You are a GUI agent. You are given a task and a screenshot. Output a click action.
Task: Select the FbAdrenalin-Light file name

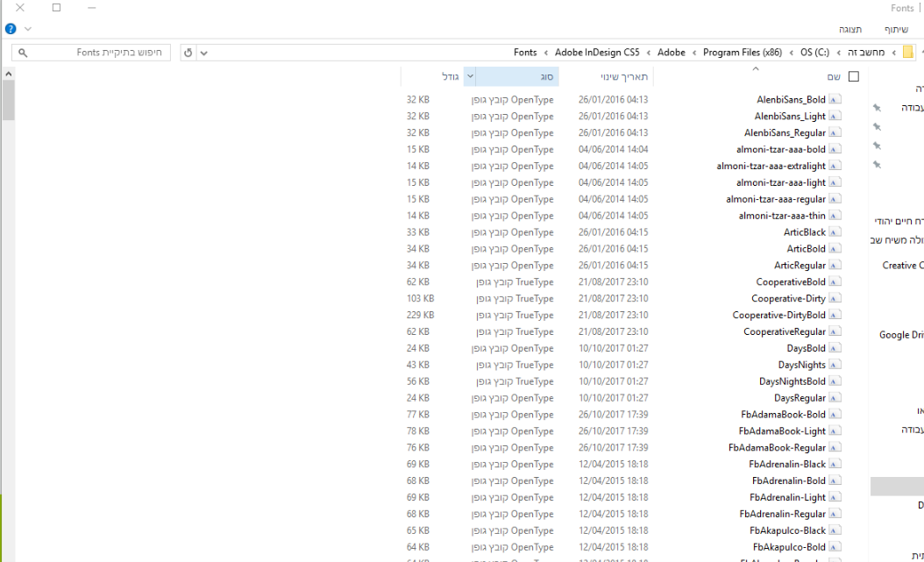tap(787, 497)
